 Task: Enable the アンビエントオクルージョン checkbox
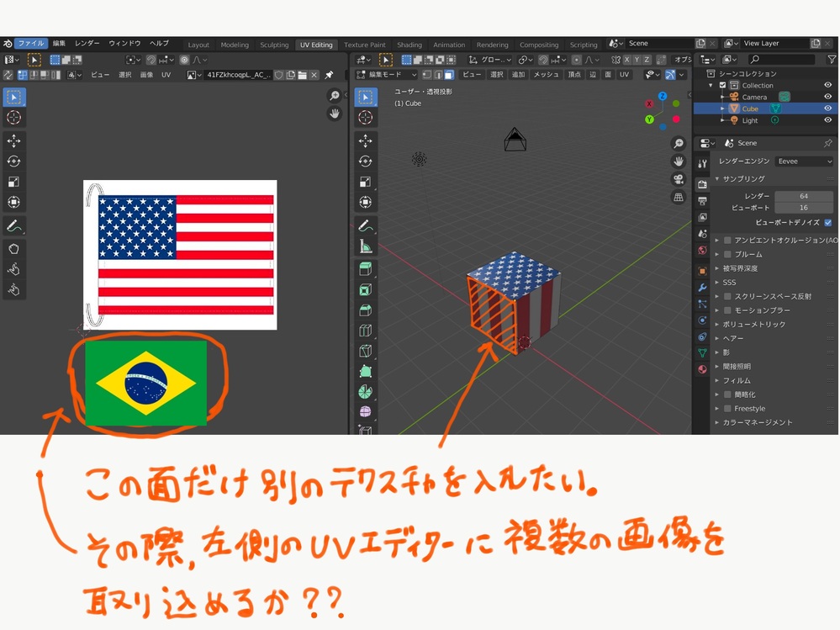point(727,240)
